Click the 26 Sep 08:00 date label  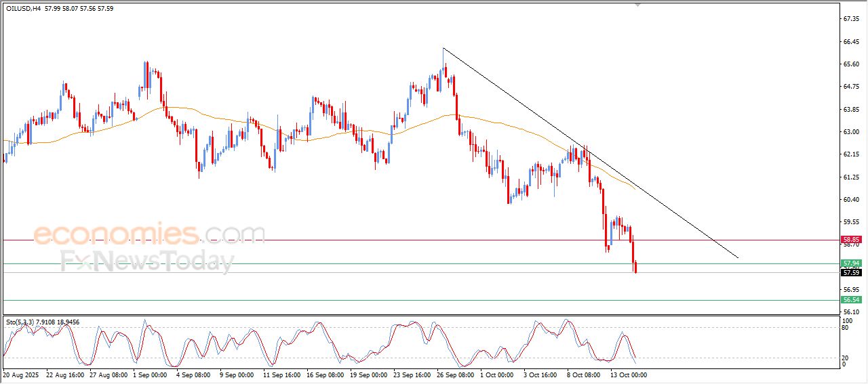[456, 374]
